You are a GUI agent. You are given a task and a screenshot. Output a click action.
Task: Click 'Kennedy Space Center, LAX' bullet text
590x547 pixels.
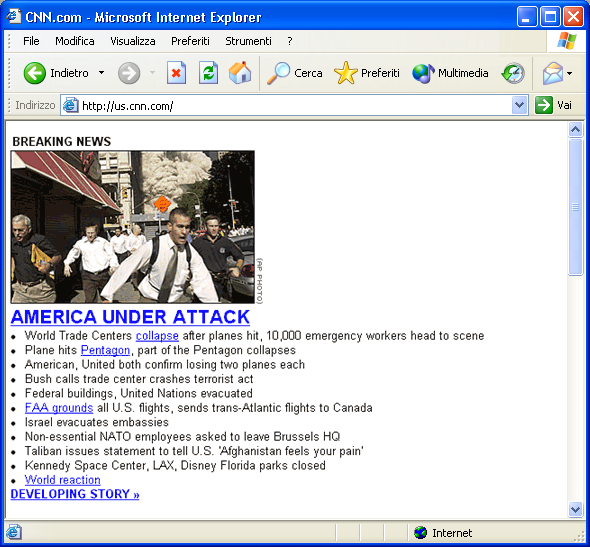(x=175, y=465)
